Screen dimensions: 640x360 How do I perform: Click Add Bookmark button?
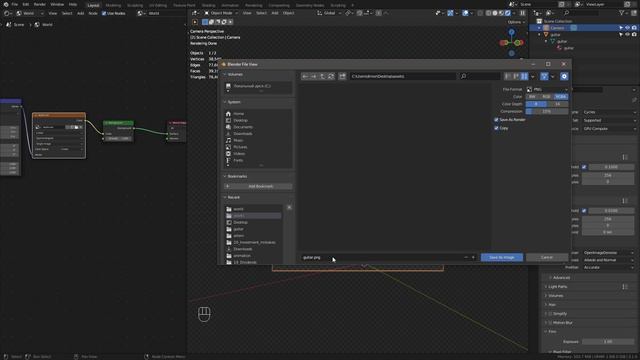258,187
